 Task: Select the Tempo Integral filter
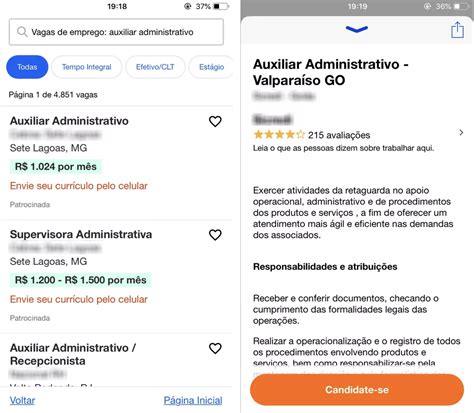coord(87,67)
